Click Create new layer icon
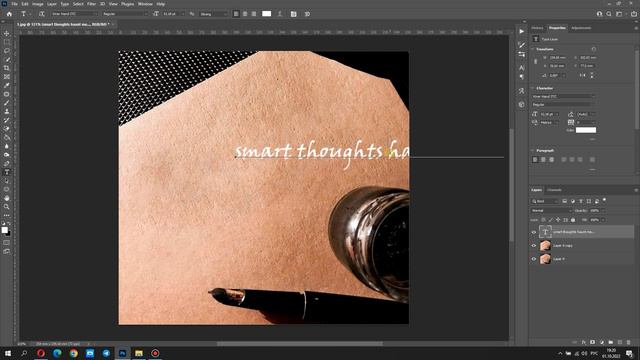 pos(620,342)
